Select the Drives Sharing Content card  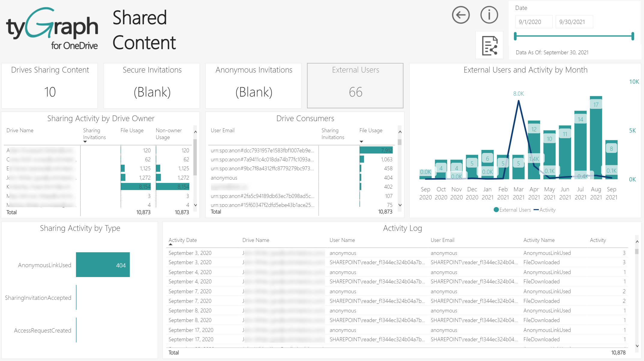tap(50, 86)
